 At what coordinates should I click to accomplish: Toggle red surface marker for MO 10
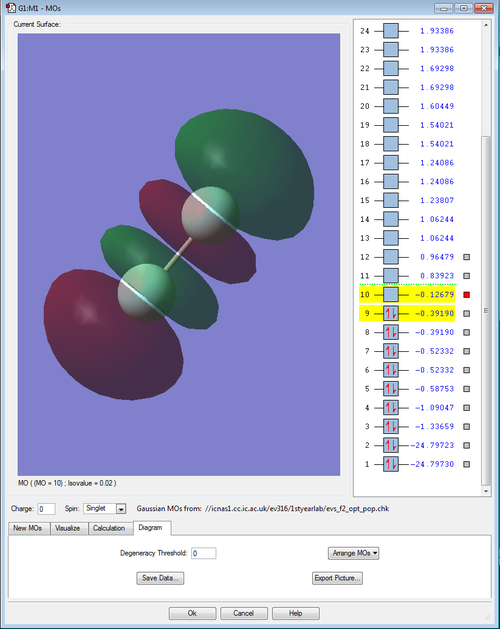pyautogui.click(x=466, y=295)
